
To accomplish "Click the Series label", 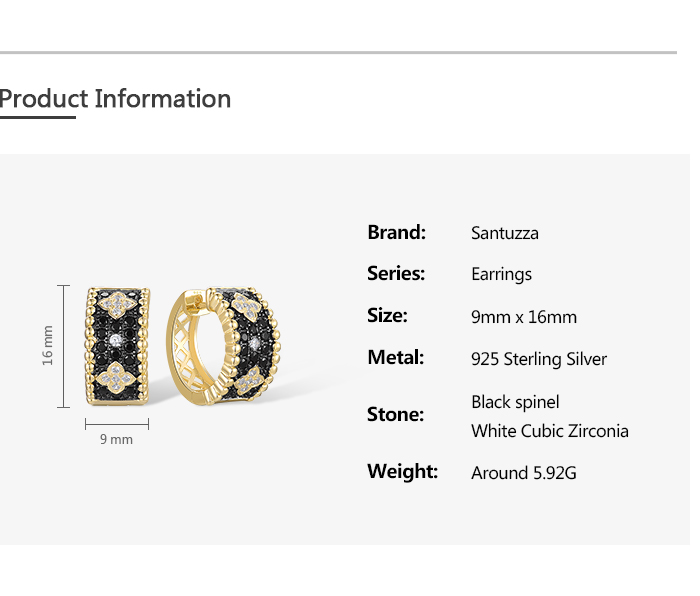I will point(396,273).
